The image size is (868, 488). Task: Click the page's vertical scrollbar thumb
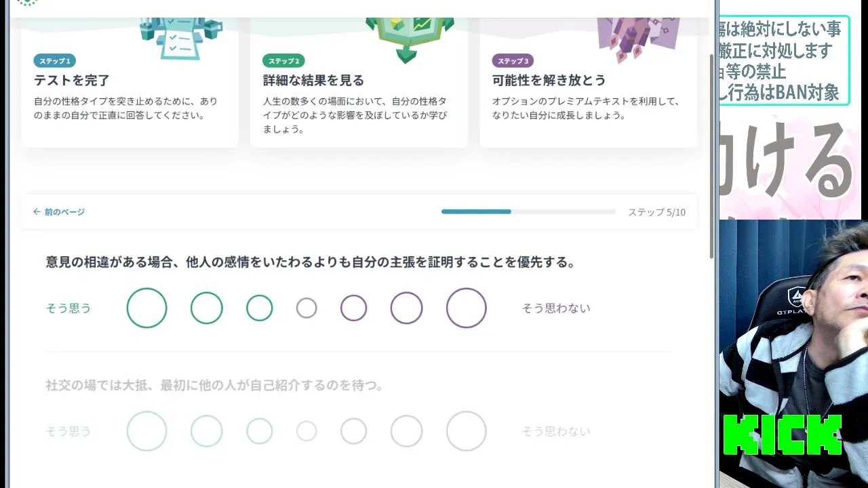pos(711,156)
